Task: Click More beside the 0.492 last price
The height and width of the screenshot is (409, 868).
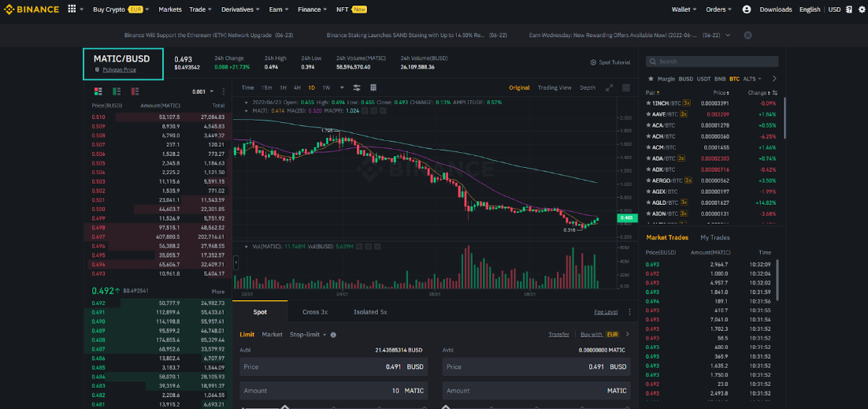Action: coord(217,292)
